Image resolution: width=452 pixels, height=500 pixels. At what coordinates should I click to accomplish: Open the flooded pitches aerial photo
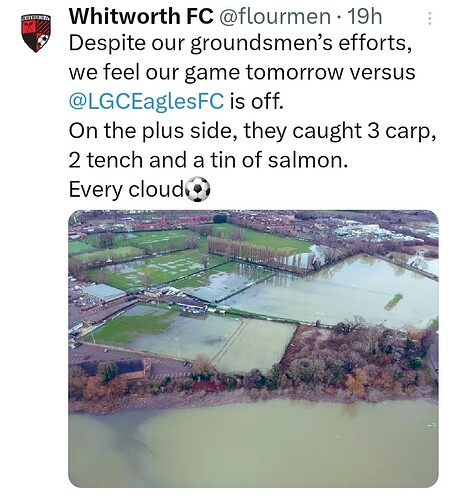tap(253, 349)
